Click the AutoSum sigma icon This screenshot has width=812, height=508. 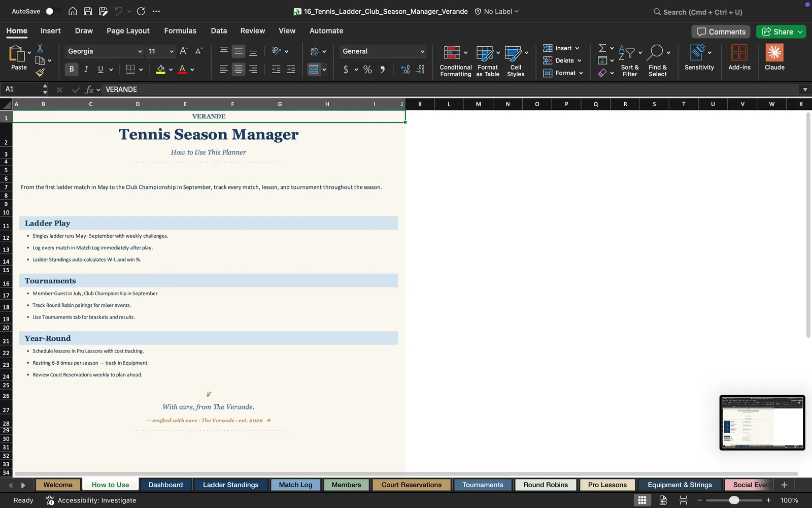coord(602,48)
